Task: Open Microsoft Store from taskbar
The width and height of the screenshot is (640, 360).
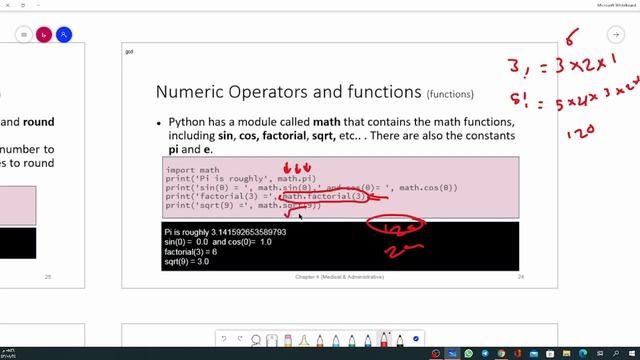Action: pyautogui.click(x=550, y=353)
